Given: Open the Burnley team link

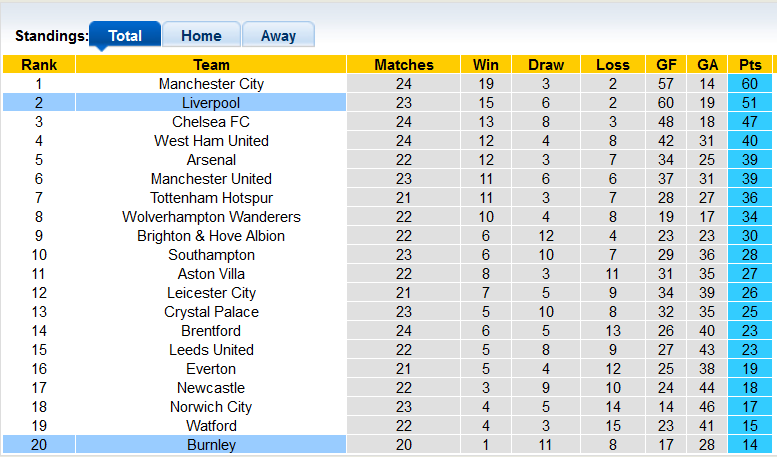Looking at the screenshot, I should (x=211, y=445).
